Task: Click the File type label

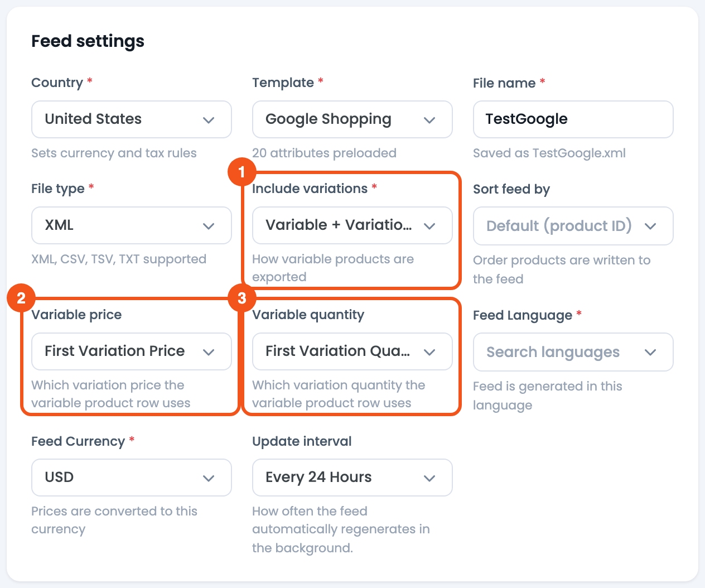Action: coord(58,189)
